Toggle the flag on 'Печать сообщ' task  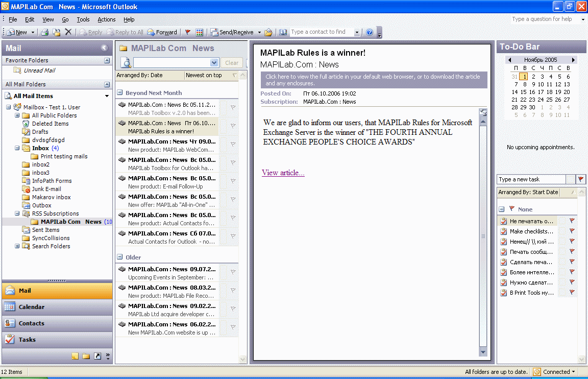572,251
